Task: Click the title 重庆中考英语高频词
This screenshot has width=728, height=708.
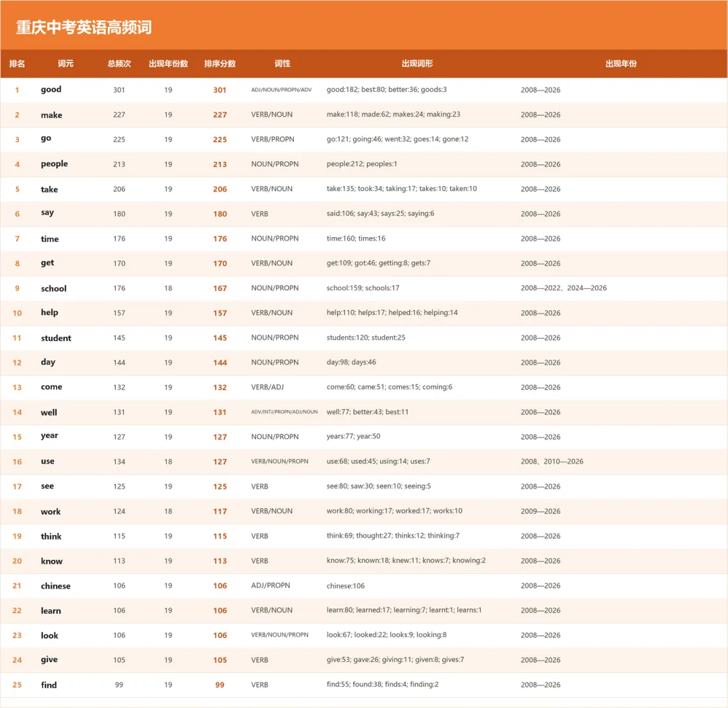Action: (84, 28)
